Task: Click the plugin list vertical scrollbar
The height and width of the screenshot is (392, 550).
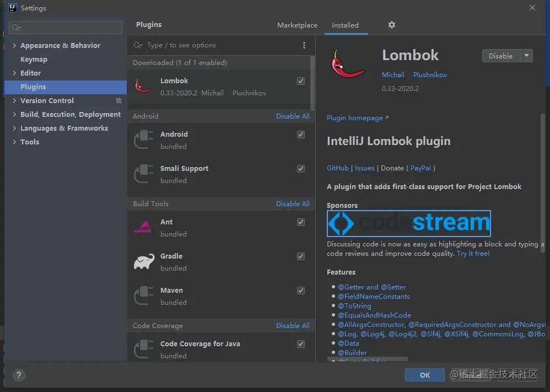Action: [x=312, y=83]
